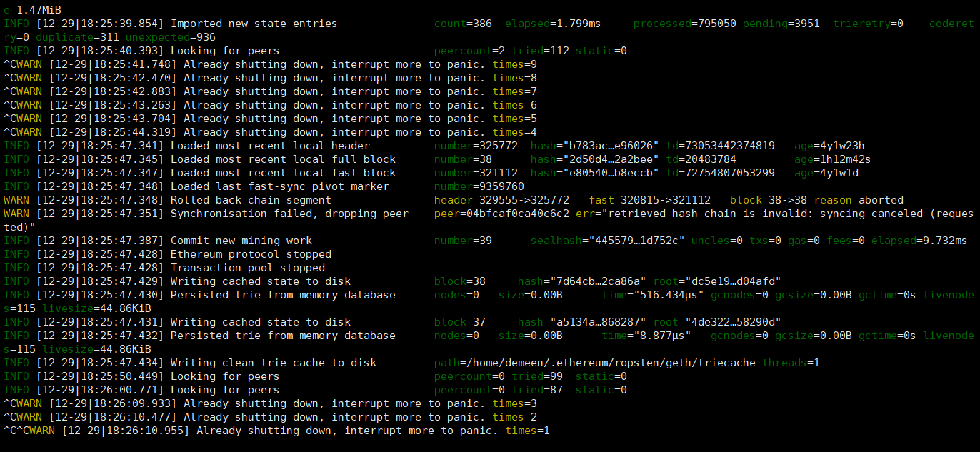The image size is (980, 452).
Task: Click the 'times=2' warning counter
Action: [x=514, y=417]
